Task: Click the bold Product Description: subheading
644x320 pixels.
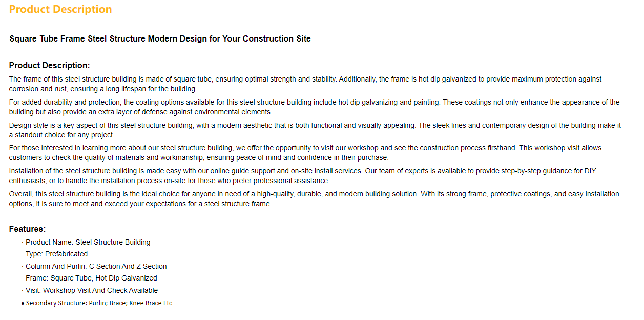Action: point(50,66)
